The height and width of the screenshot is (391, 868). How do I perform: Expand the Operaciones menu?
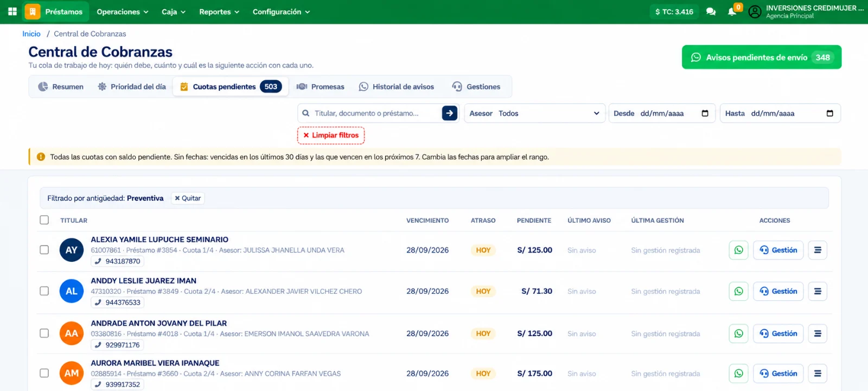(x=123, y=11)
